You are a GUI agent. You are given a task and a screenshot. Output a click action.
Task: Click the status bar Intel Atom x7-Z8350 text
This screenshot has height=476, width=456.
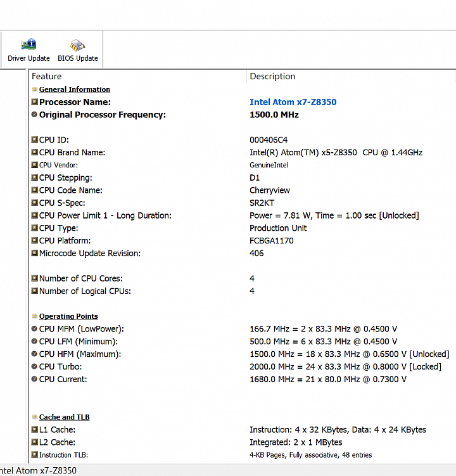(38, 470)
